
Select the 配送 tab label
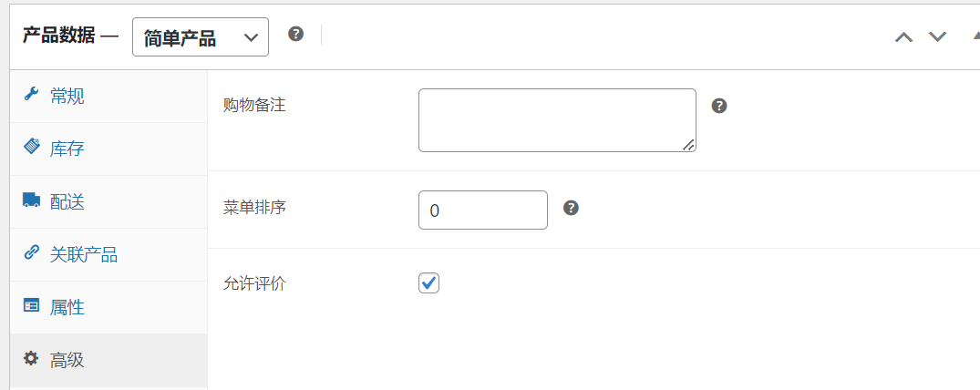[67, 202]
